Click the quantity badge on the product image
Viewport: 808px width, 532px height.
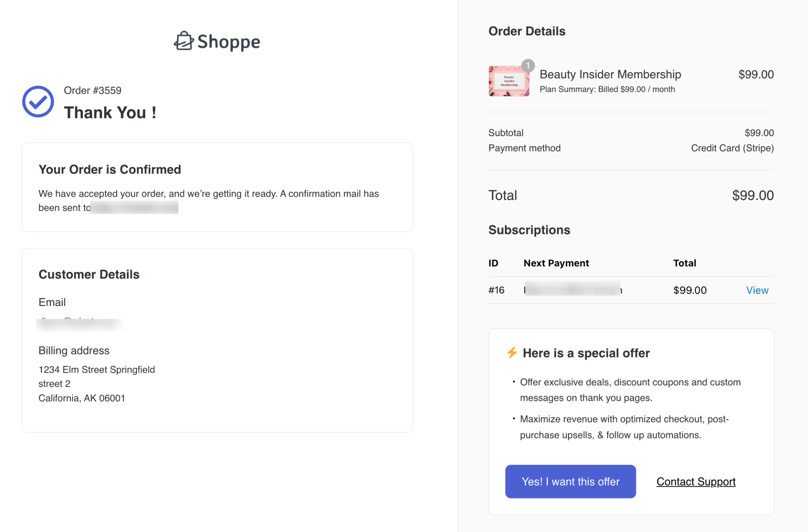pos(528,66)
